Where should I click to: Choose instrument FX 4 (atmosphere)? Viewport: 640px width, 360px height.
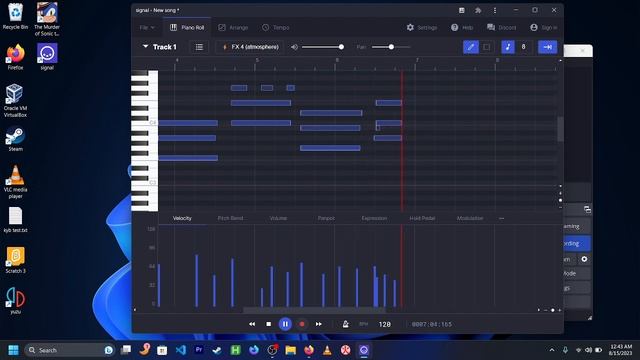click(x=250, y=47)
